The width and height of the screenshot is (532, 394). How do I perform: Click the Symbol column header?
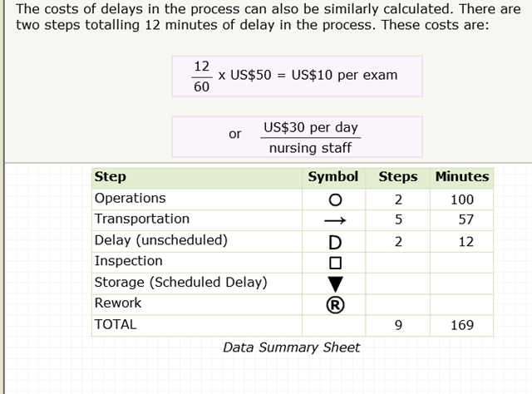pyautogui.click(x=333, y=177)
